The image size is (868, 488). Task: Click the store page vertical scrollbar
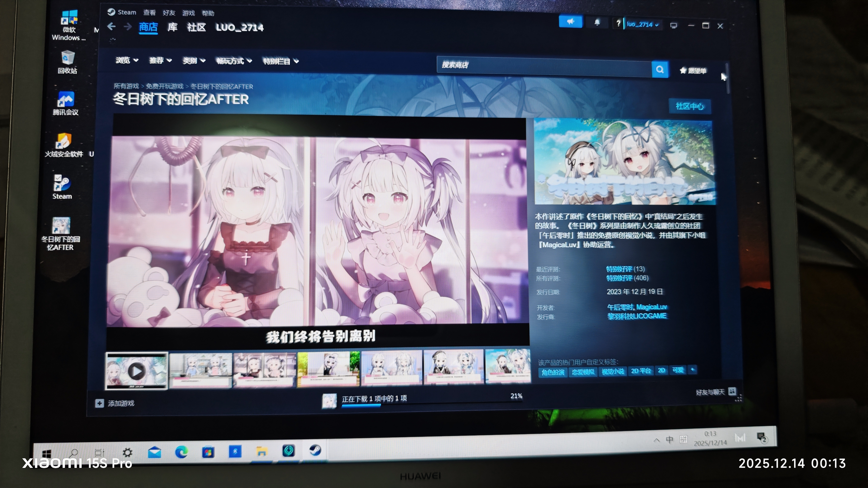pos(728,78)
